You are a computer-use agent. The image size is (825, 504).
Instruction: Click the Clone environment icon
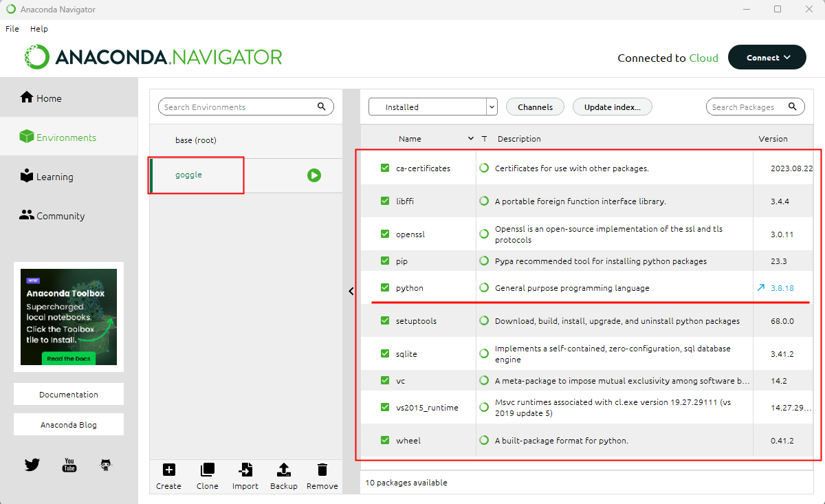207,470
